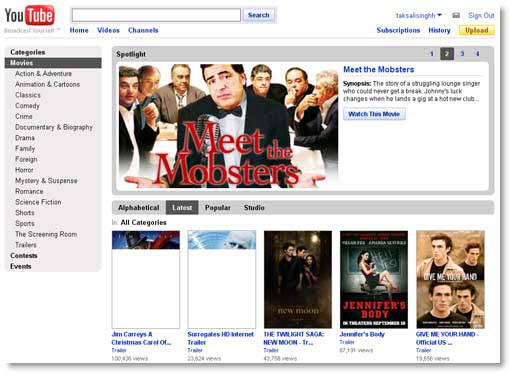
Task: Click the Watch This Movie button
Action: [374, 114]
